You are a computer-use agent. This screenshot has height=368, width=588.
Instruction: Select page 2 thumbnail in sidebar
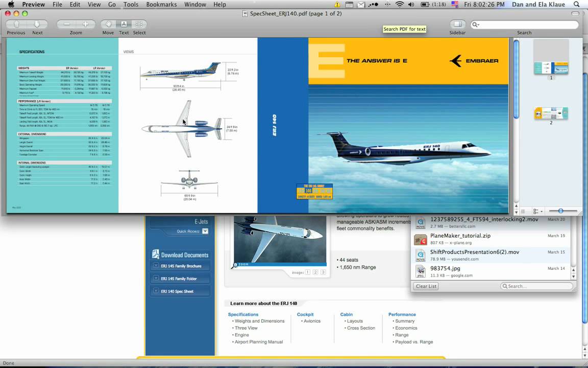[x=551, y=113]
